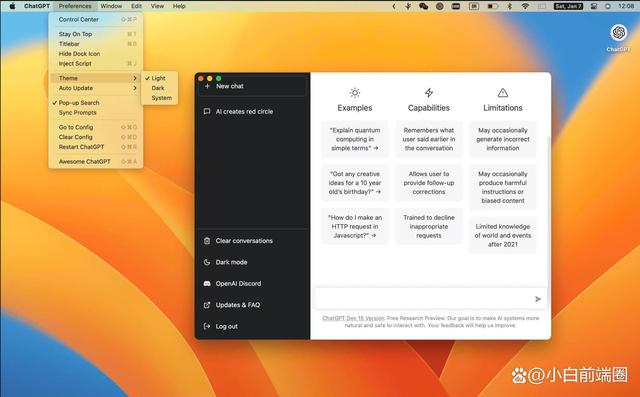Image resolution: width=640 pixels, height=397 pixels.
Task: Click the Allows user to provide follow-up corrections card
Action: pyautogui.click(x=429, y=183)
